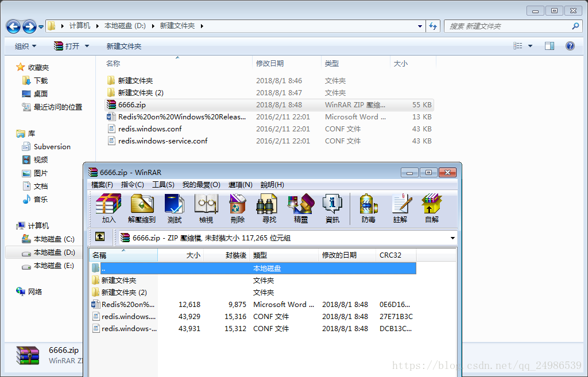Expand the WinRAR archive path dropdown
The height and width of the screenshot is (377, 588).
point(452,238)
